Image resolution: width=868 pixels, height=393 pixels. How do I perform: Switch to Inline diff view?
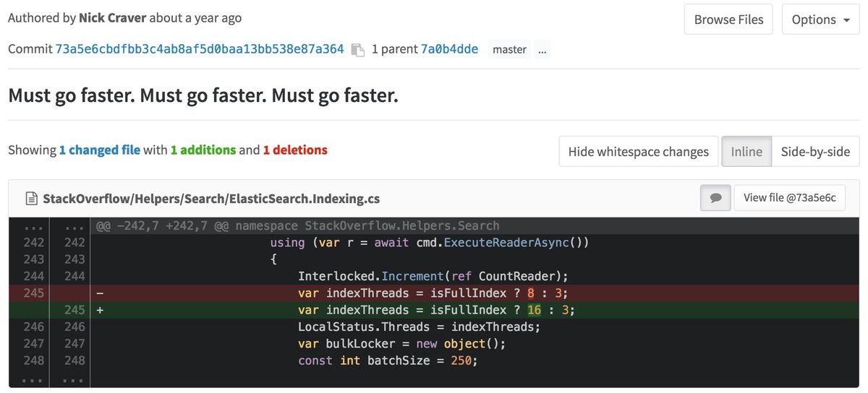pyautogui.click(x=746, y=152)
